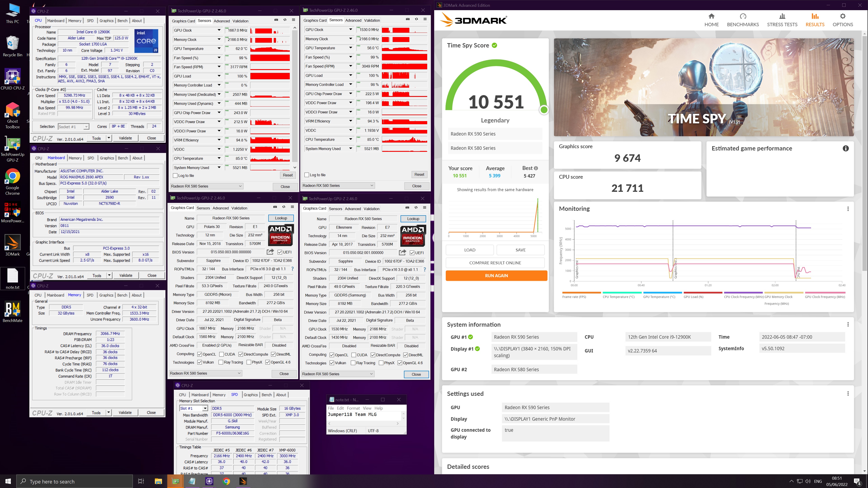Toggle DirectML checkbox in RX 580 window
868x488 pixels.
405,355
